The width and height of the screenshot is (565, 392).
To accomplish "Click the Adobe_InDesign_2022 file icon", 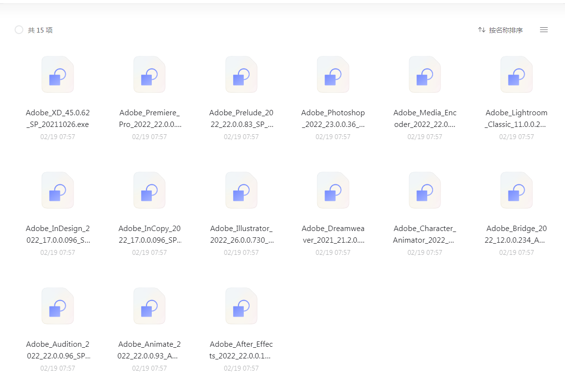I will click(x=57, y=191).
